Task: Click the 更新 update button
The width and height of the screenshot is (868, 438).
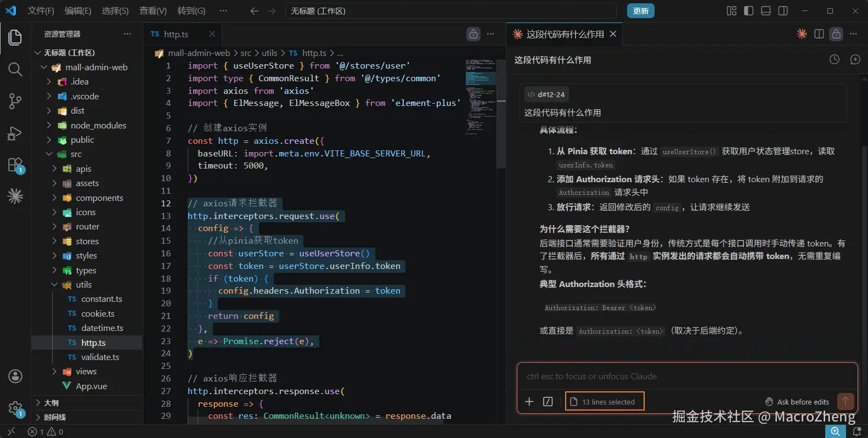Action: tap(641, 11)
